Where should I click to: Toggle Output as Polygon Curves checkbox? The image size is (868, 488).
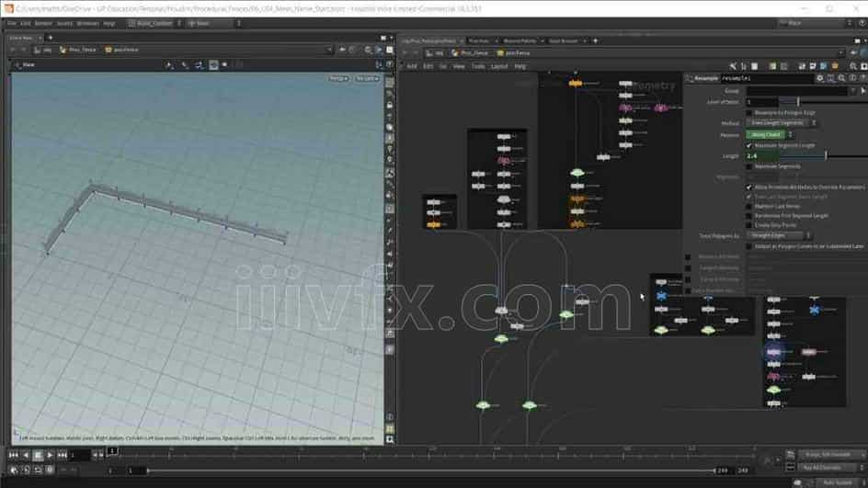pos(749,246)
